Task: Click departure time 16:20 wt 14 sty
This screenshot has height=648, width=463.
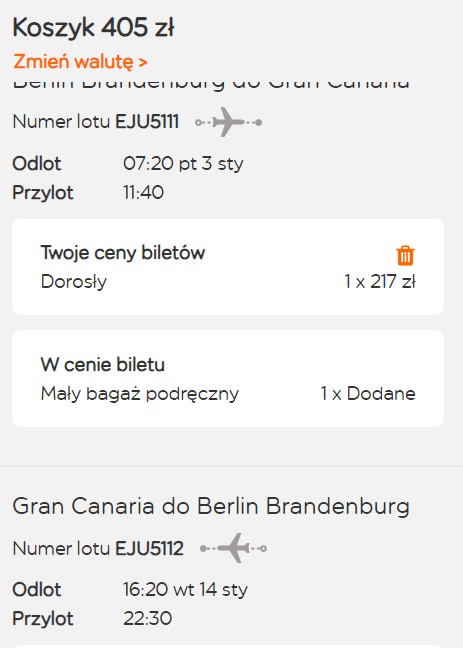Action: [x=185, y=590]
